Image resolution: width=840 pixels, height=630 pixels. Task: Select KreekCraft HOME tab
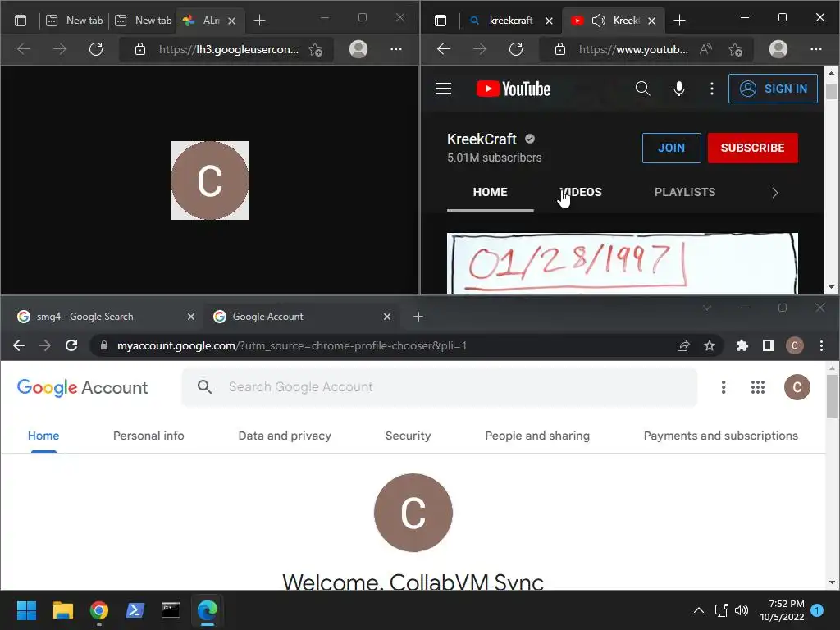[x=490, y=192]
